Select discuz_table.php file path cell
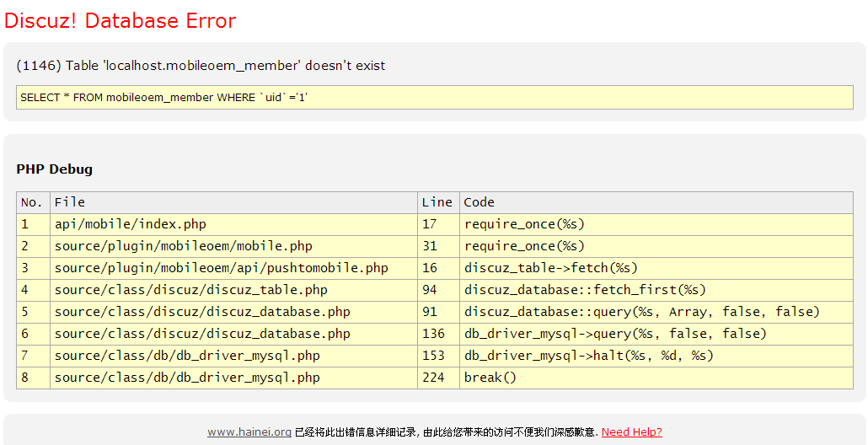The width and height of the screenshot is (868, 445). [x=233, y=290]
